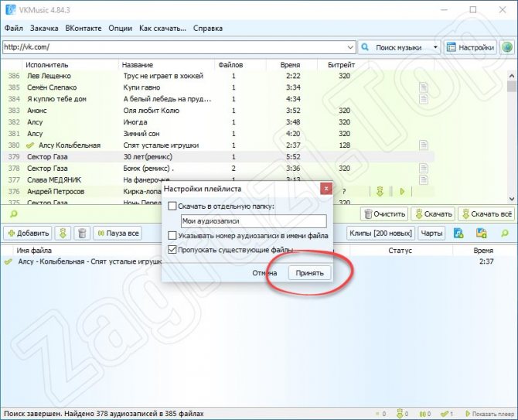Click green magnifier icon right of Чарты
The image size is (518, 420).
(x=504, y=234)
